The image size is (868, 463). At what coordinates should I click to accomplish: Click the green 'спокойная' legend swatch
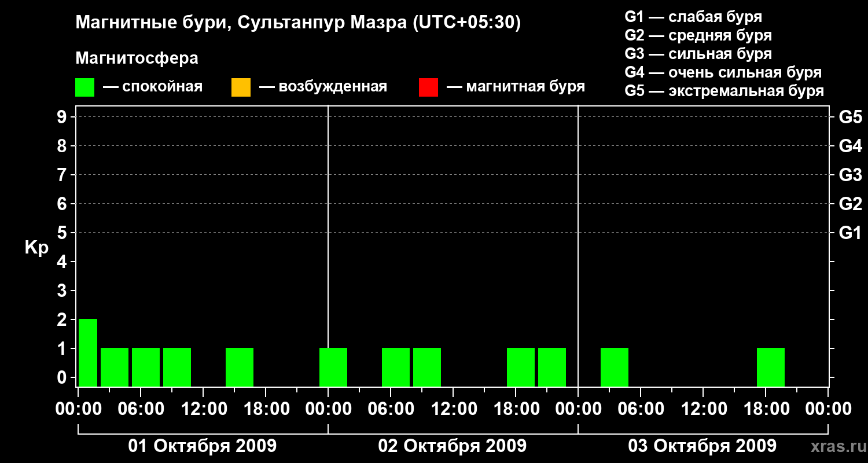[84, 87]
